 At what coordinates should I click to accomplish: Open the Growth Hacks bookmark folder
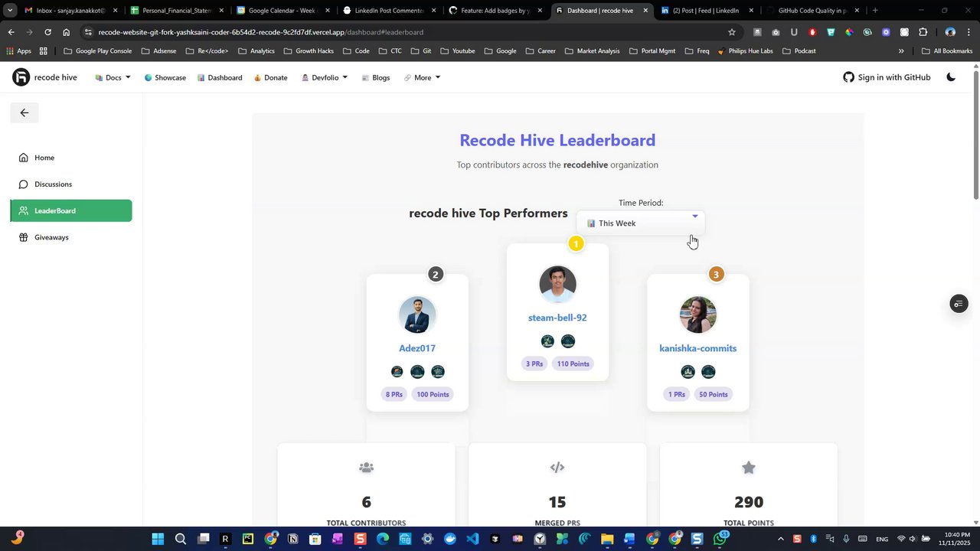pos(309,51)
